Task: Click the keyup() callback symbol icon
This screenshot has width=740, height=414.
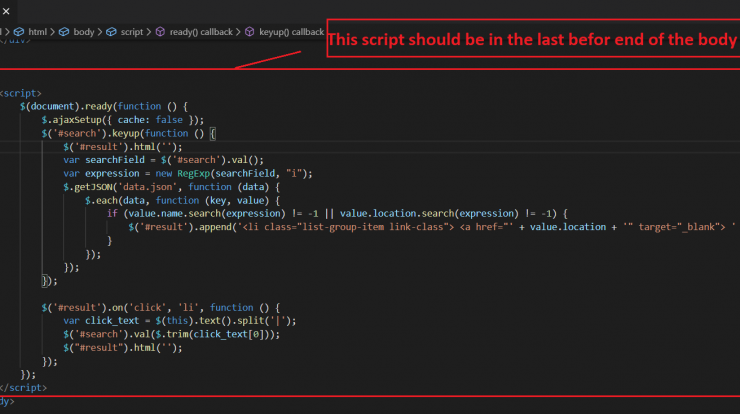Action: [x=250, y=32]
